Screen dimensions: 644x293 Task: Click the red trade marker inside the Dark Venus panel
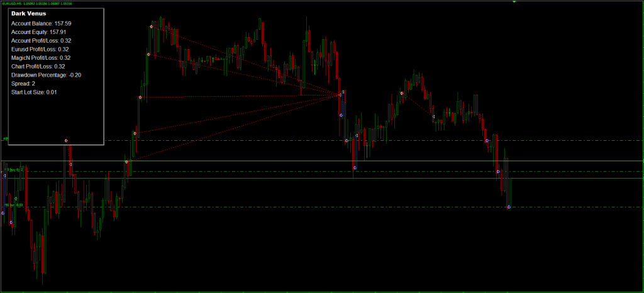pyautogui.click(x=66, y=140)
